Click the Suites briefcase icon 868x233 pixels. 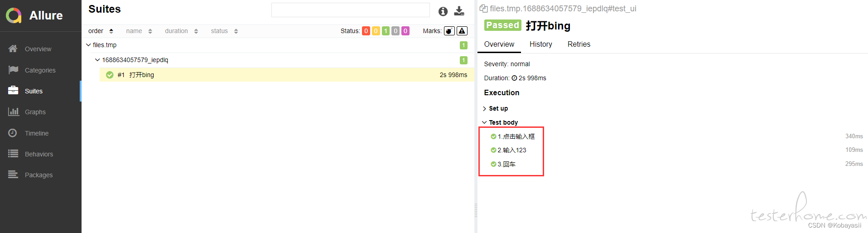(x=13, y=90)
